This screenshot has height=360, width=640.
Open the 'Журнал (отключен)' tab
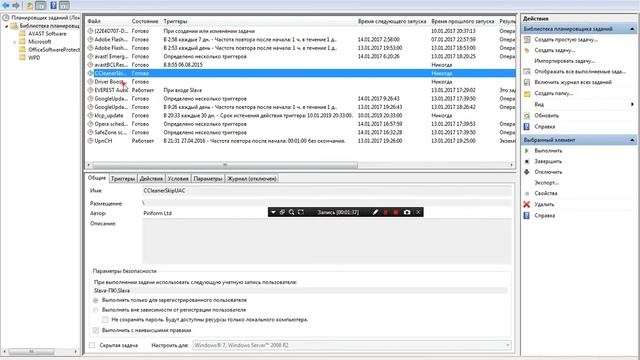click(x=252, y=179)
